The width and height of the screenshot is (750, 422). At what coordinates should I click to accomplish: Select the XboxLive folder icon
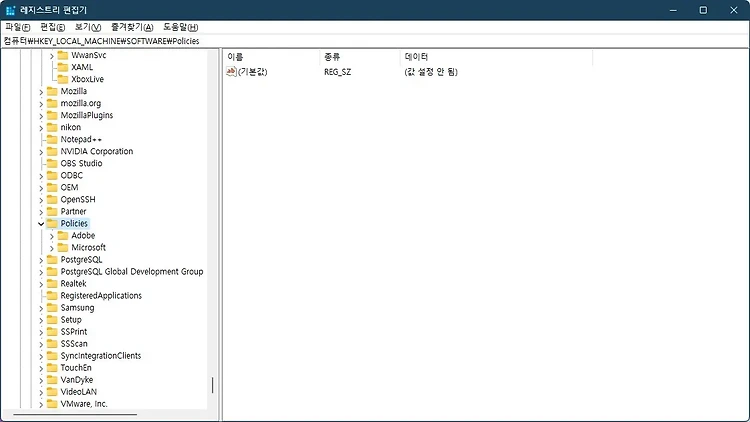(x=63, y=79)
